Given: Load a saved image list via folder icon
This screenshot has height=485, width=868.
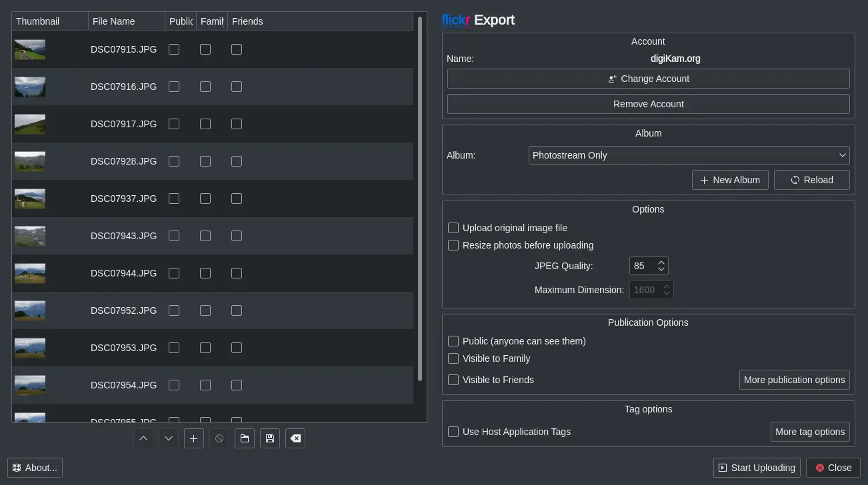Looking at the screenshot, I should tap(244, 438).
